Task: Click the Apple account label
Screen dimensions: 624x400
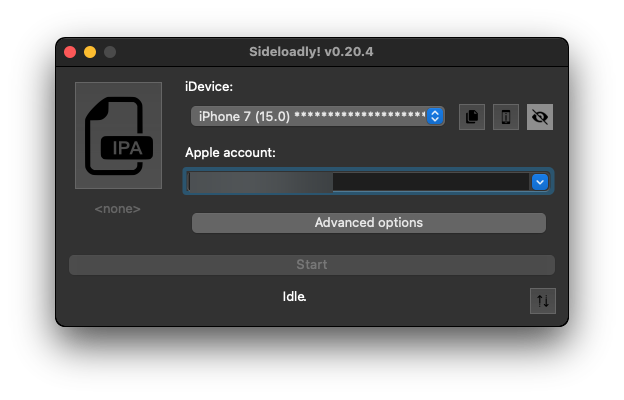Action: click(x=230, y=153)
